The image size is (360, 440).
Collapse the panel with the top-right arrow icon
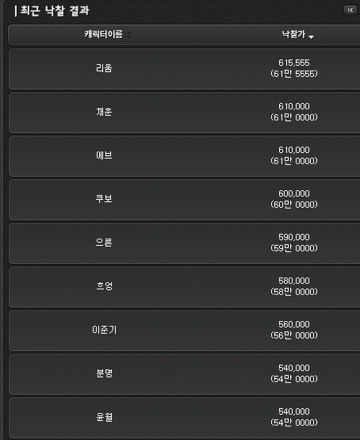(x=350, y=10)
